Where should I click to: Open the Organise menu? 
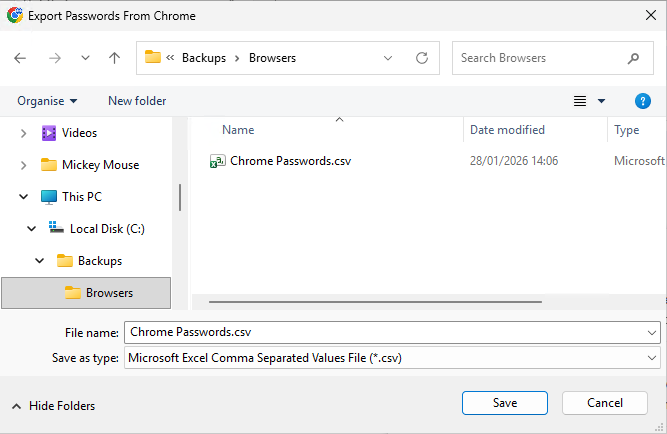pyautogui.click(x=47, y=101)
